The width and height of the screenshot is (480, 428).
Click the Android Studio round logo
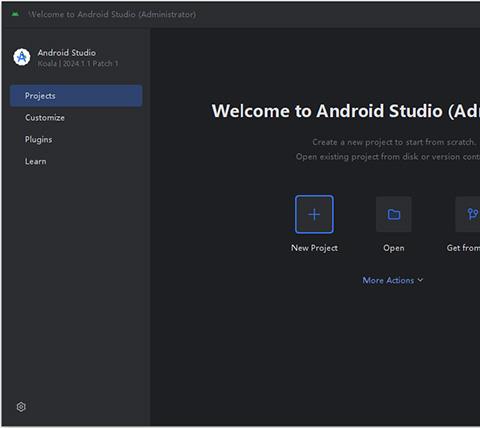[22, 57]
